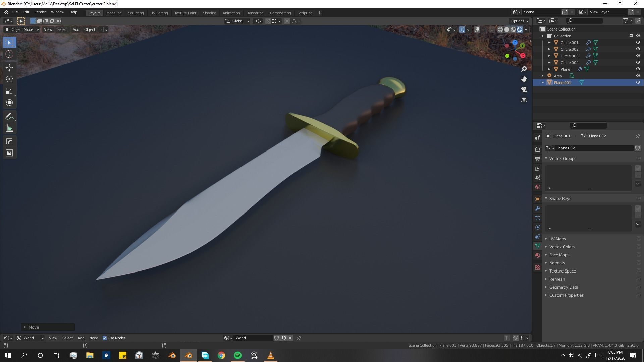Open the viewport Add menu
The image size is (644, 362).
(x=76, y=29)
